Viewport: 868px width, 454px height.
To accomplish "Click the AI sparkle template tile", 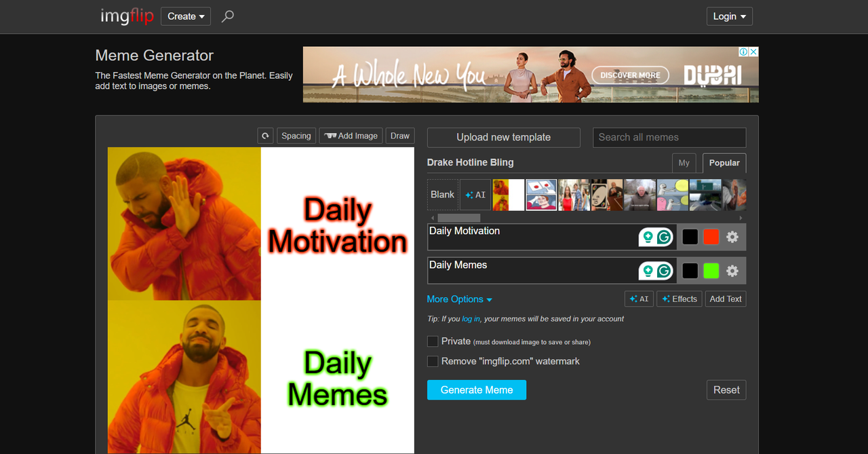I will click(475, 195).
